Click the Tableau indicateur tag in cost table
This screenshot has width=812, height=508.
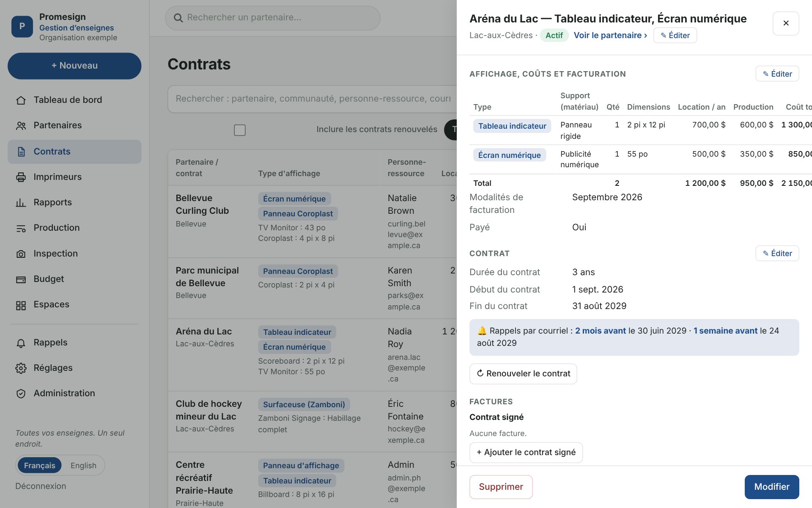[512, 126]
